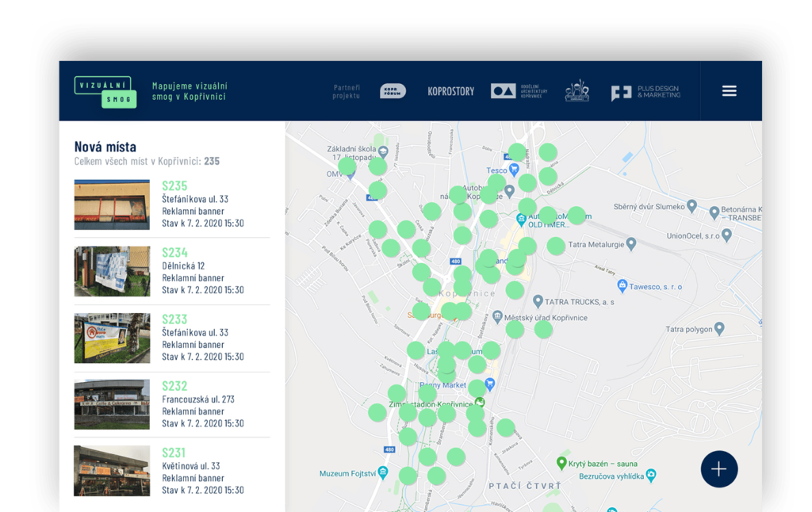
Task: Click the 'Partneři projektu' label
Action: (x=347, y=92)
